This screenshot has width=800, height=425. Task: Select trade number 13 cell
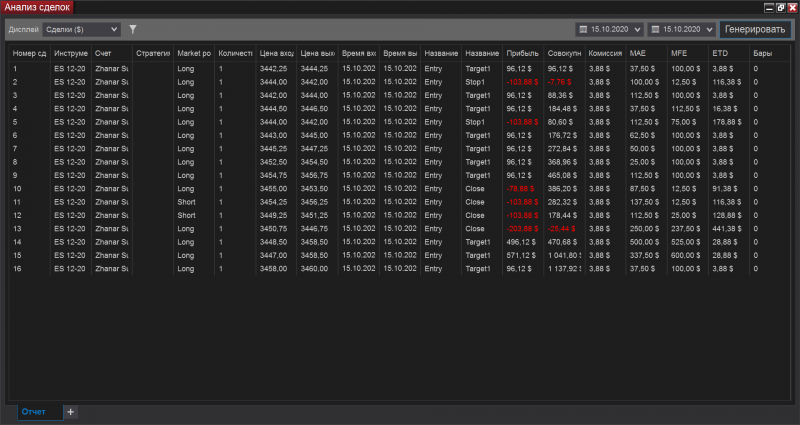[17, 229]
